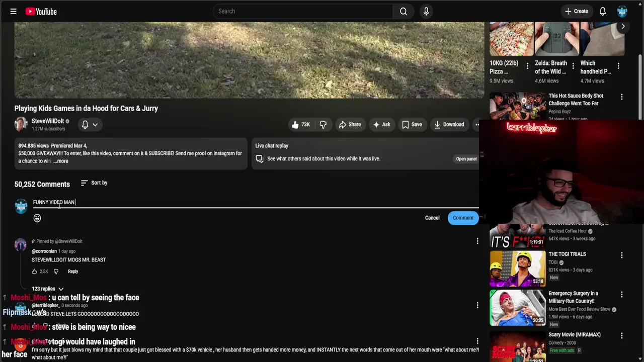This screenshot has width=644, height=362.
Task: Open the notifications bell in header
Action: [602, 11]
